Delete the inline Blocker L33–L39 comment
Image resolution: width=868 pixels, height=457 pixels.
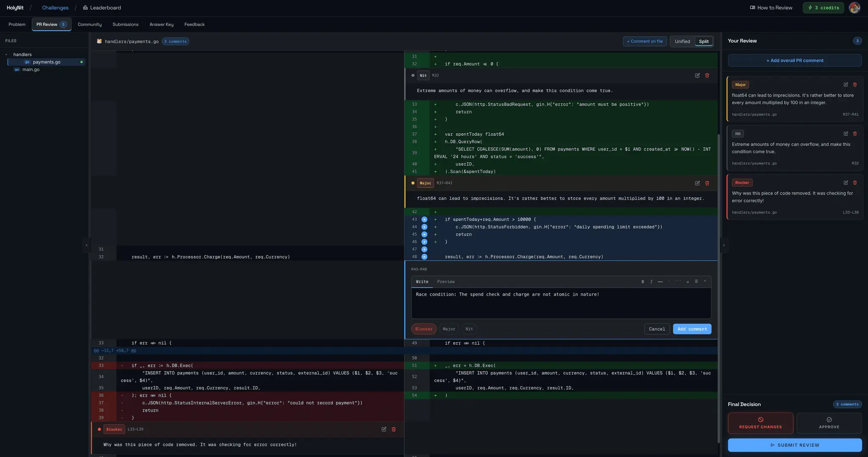(x=393, y=429)
